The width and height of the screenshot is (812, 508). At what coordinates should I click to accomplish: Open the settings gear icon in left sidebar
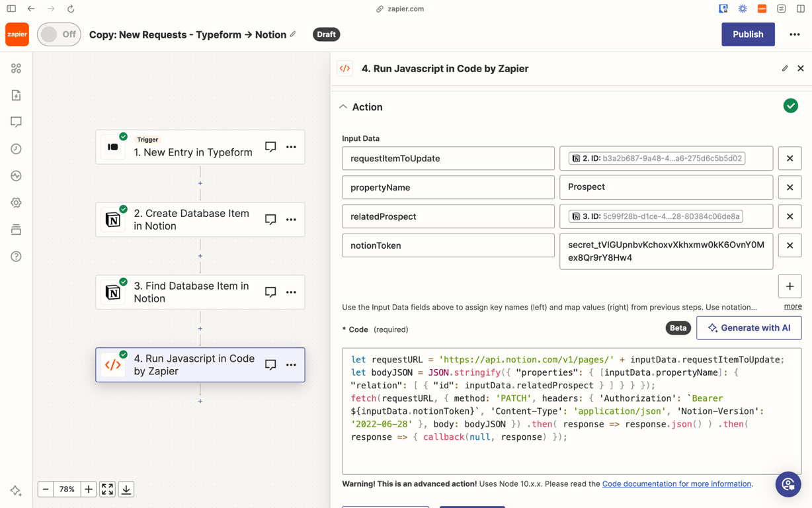[x=17, y=203]
